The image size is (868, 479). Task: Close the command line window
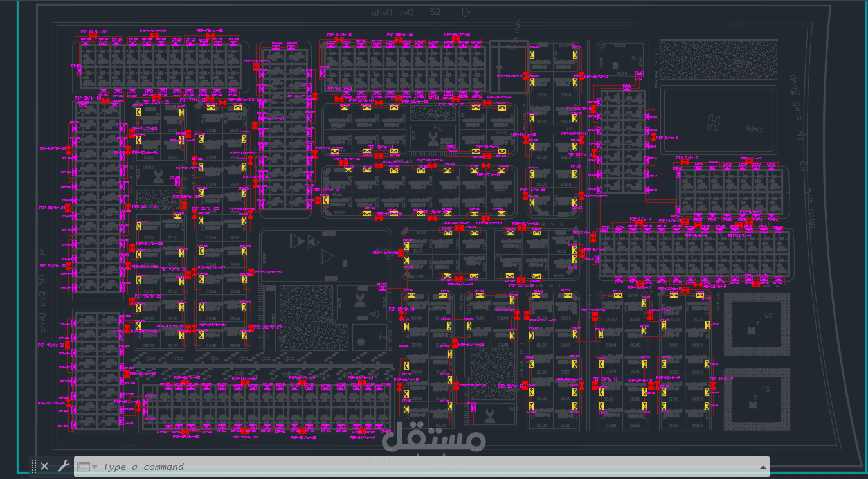coord(44,466)
